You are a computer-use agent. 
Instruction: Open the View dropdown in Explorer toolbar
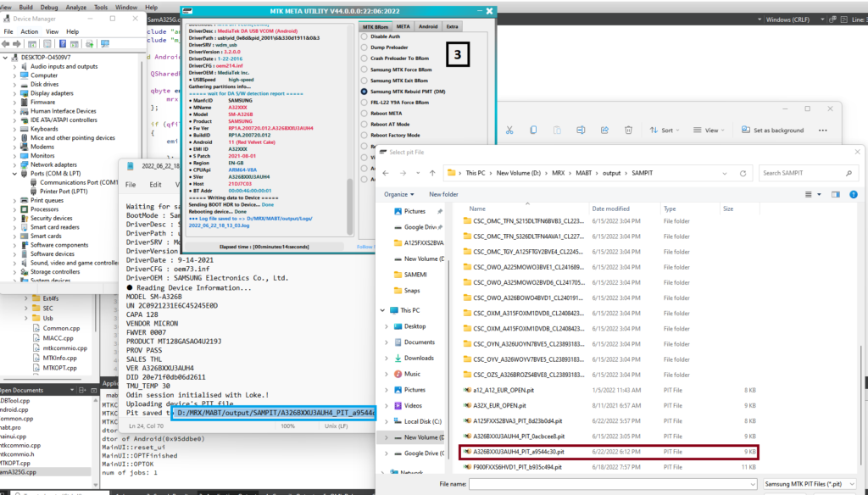pyautogui.click(x=709, y=131)
